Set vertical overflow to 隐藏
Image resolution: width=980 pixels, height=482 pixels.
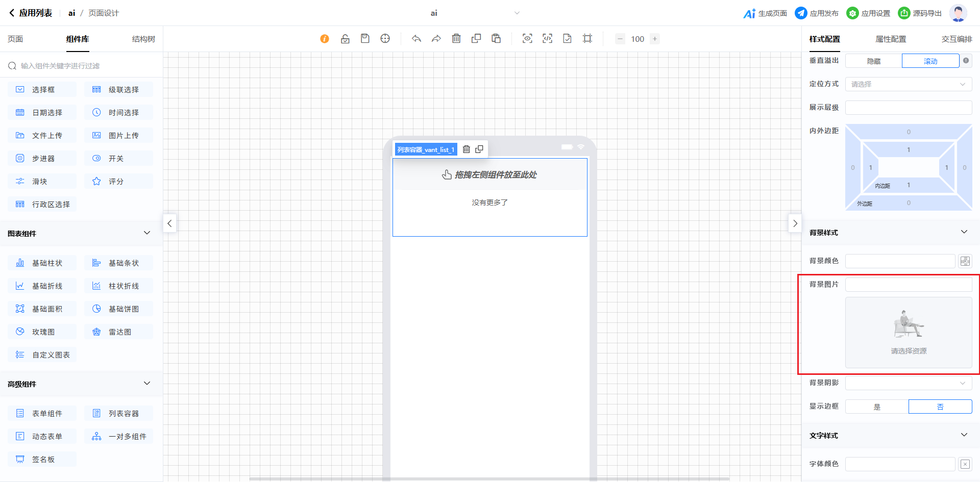[873, 61]
